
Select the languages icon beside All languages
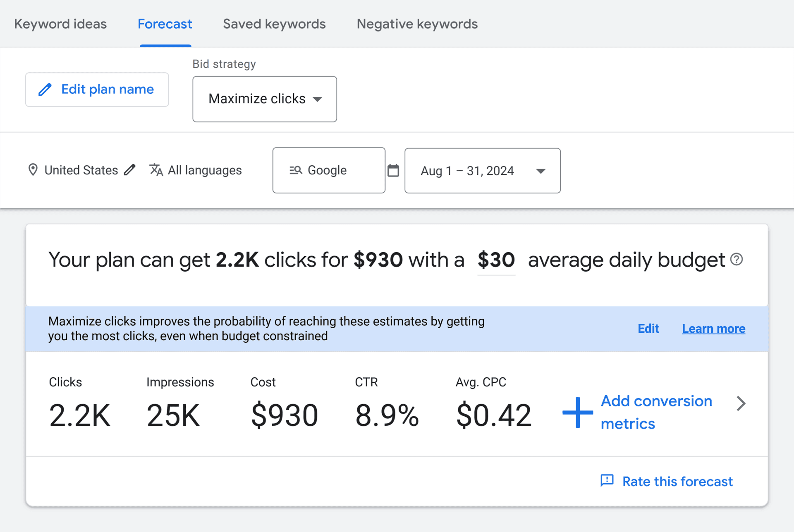(156, 170)
